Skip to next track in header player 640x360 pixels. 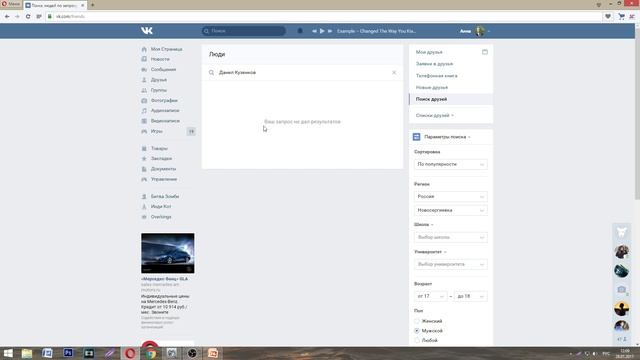(330, 31)
